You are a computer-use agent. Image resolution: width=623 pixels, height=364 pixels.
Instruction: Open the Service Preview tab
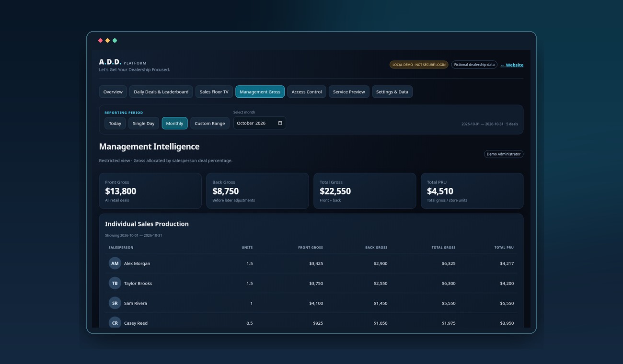click(349, 91)
